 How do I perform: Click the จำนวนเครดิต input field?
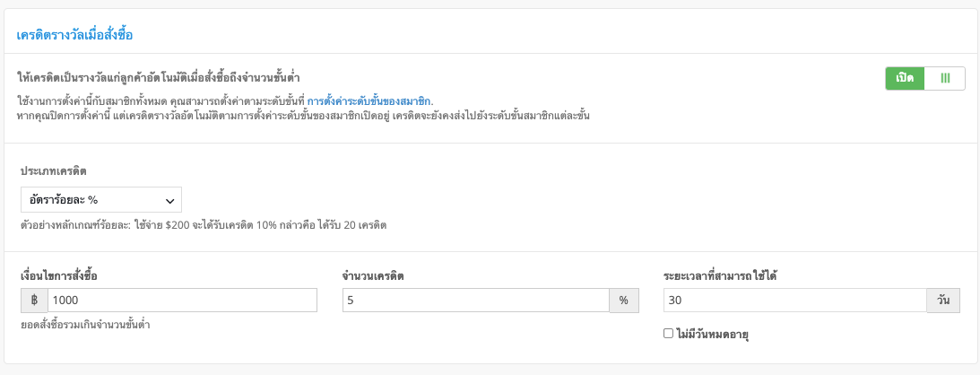point(476,300)
